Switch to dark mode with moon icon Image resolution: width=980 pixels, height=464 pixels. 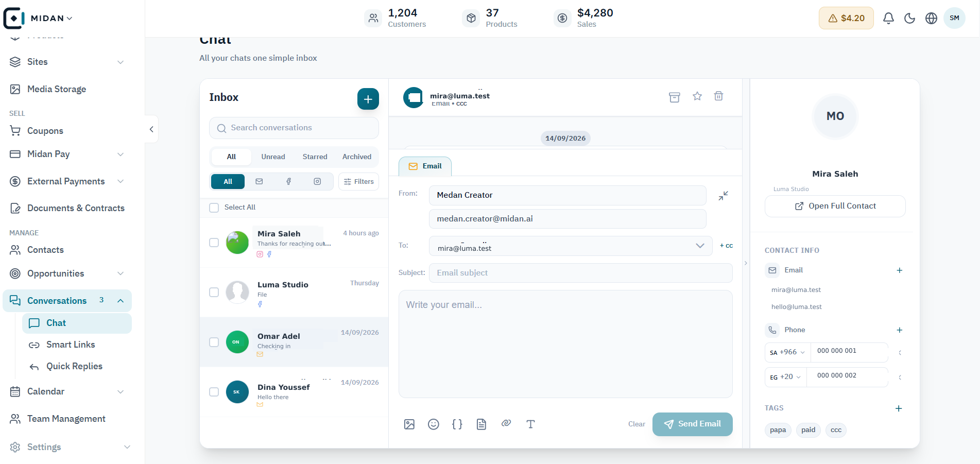(909, 19)
